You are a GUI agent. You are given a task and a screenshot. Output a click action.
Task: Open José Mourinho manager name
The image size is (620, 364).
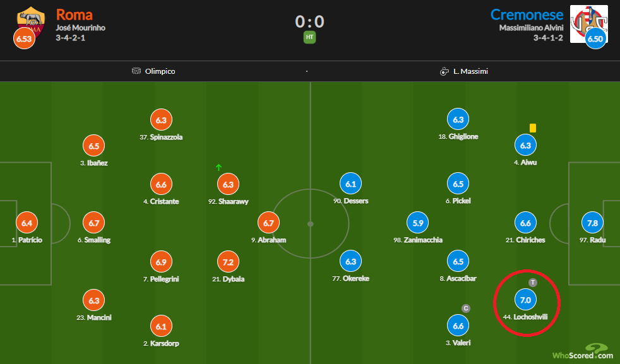tap(81, 28)
